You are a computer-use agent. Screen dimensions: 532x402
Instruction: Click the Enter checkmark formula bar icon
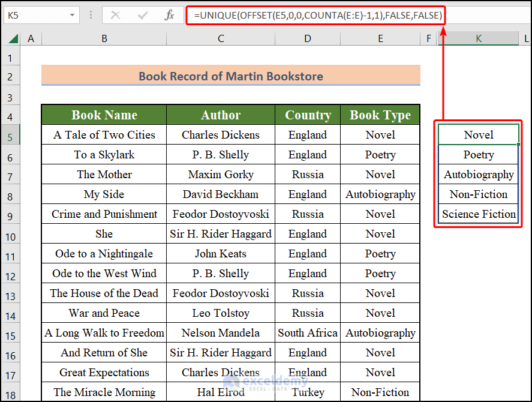click(x=143, y=15)
